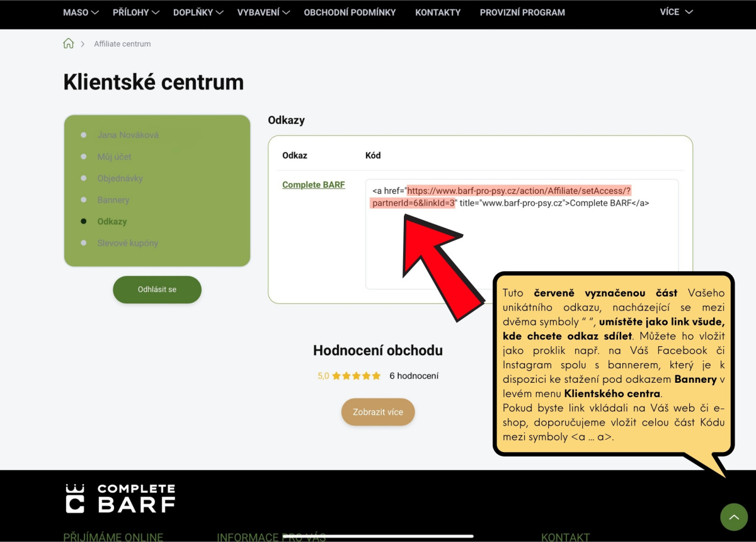This screenshot has height=542, width=756.
Task: Click the Odkaz column header
Action: coord(295,155)
